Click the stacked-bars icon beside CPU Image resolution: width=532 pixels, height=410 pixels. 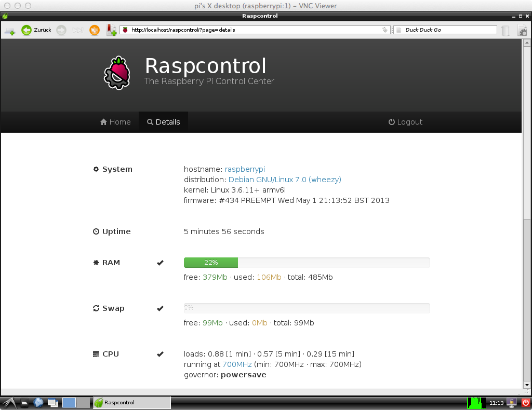(x=96, y=354)
